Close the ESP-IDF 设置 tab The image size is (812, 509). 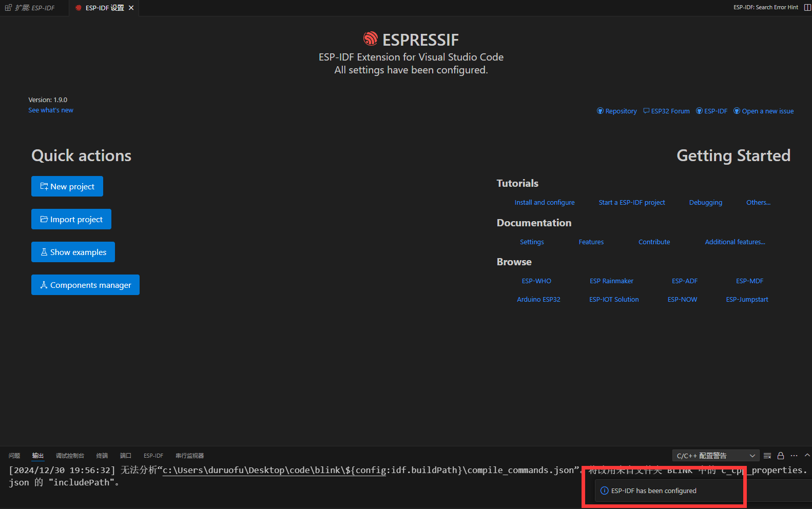[131, 8]
